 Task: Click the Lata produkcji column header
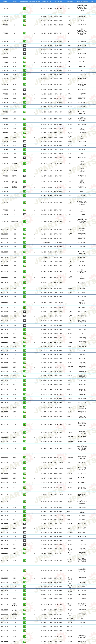point(47,1)
